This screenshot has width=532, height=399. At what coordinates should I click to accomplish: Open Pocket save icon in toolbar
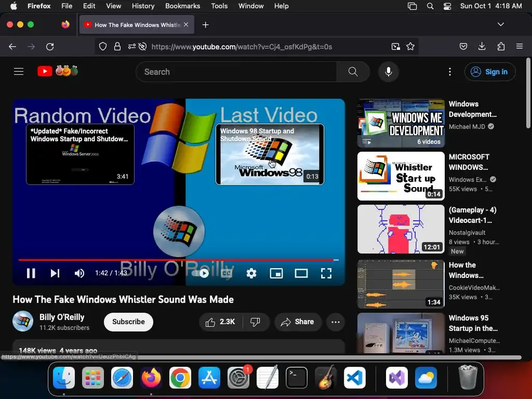463,46
